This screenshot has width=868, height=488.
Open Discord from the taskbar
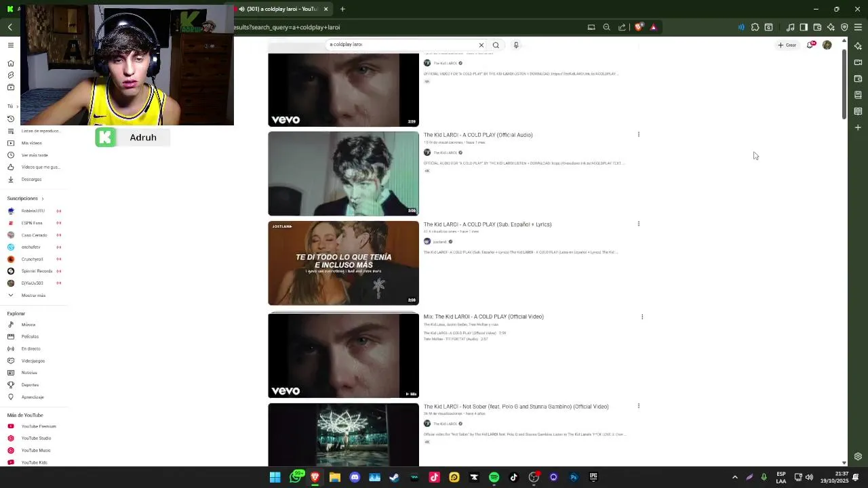tap(355, 477)
